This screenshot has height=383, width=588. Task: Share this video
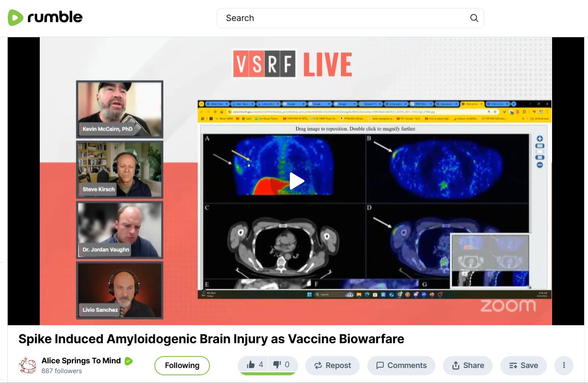pyautogui.click(x=468, y=365)
